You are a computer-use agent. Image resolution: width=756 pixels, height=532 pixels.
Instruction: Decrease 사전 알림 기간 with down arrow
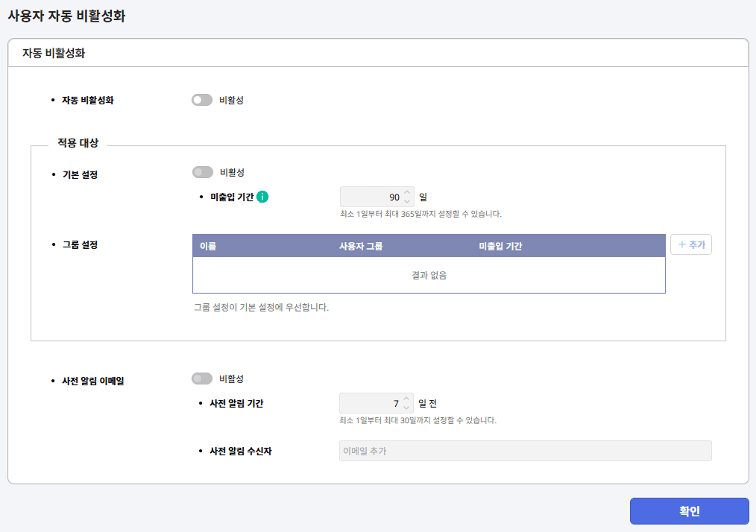click(406, 408)
